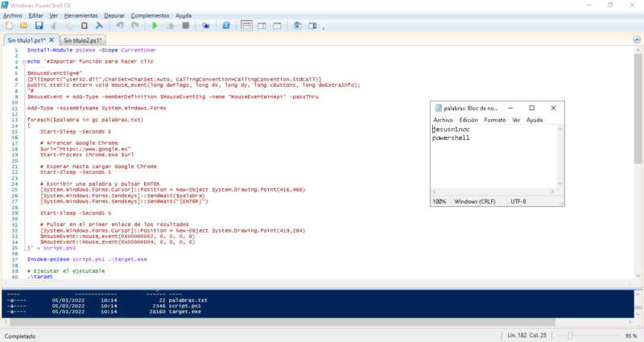This screenshot has height=342, width=644.
Task: Open the Herramientas menu
Action: coord(81,15)
